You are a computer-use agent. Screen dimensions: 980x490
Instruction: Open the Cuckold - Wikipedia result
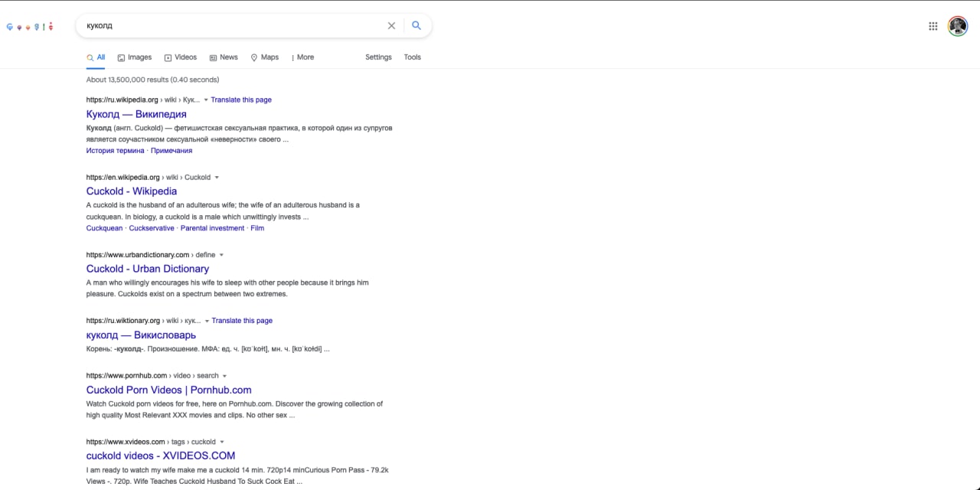[132, 191]
